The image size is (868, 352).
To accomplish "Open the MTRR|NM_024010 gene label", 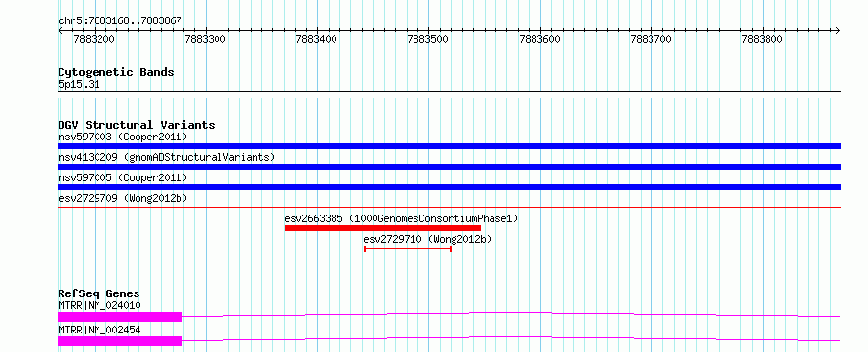I will tap(99, 305).
